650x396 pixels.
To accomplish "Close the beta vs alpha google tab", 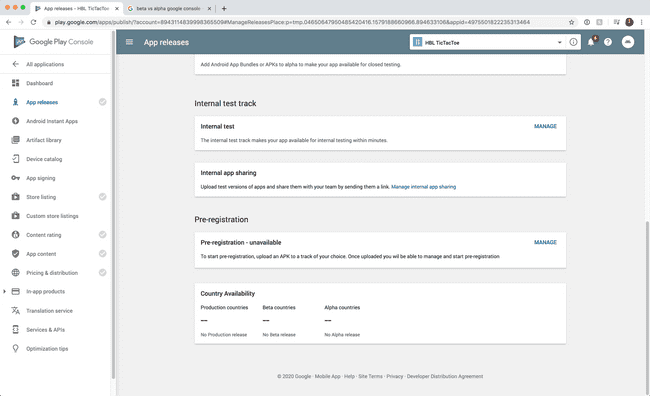I will pyautogui.click(x=209, y=8).
